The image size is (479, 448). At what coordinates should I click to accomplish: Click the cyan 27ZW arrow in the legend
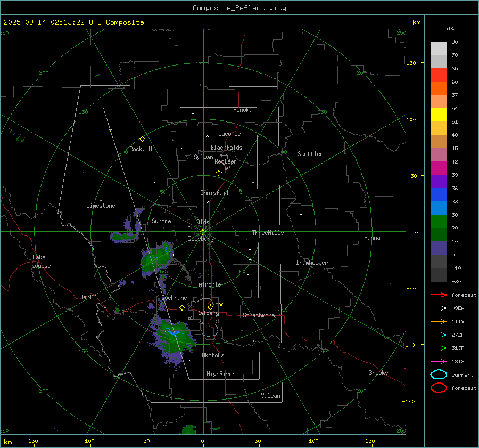[x=439, y=335]
